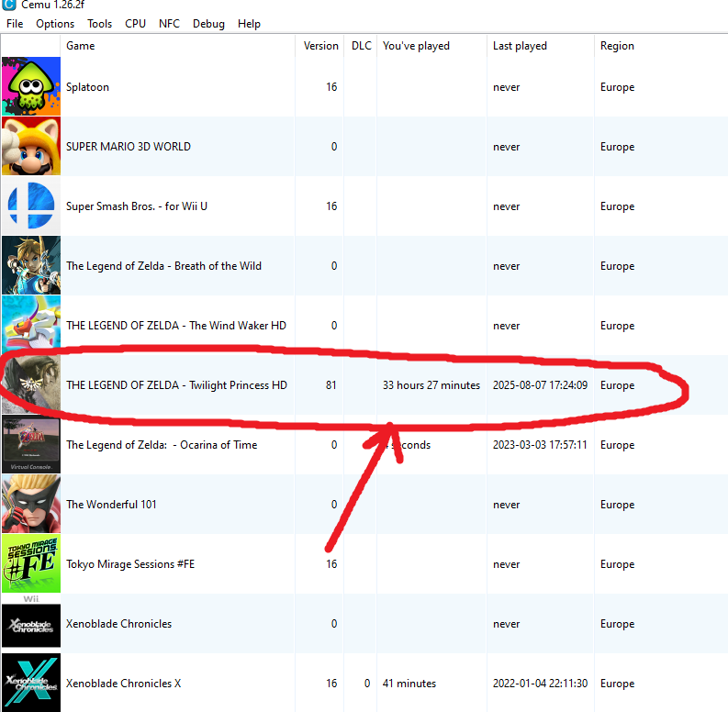Viewport: 728px width, 712px height.
Task: Click the Breath of the Wild icon
Action: tap(31, 265)
